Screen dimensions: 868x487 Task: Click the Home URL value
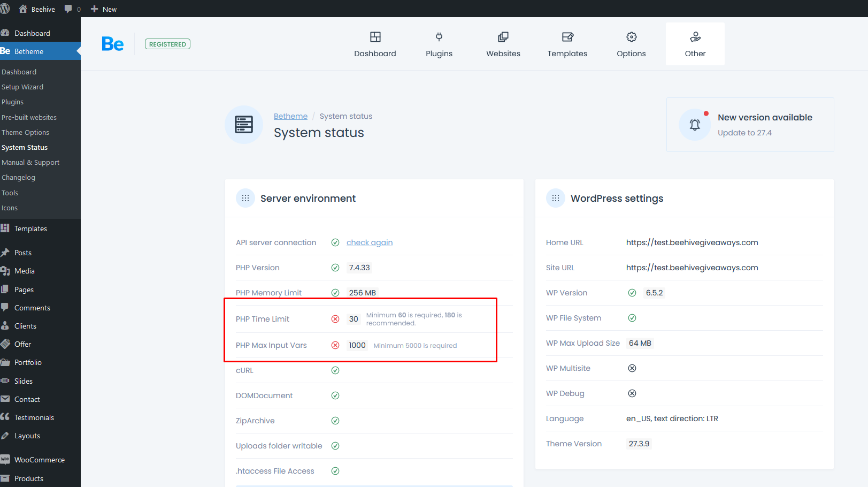click(692, 242)
